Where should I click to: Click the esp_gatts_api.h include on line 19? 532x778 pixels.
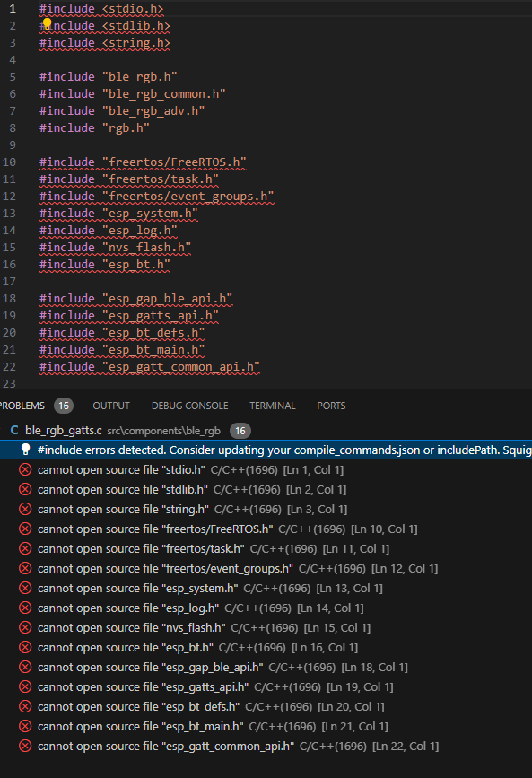pyautogui.click(x=163, y=316)
